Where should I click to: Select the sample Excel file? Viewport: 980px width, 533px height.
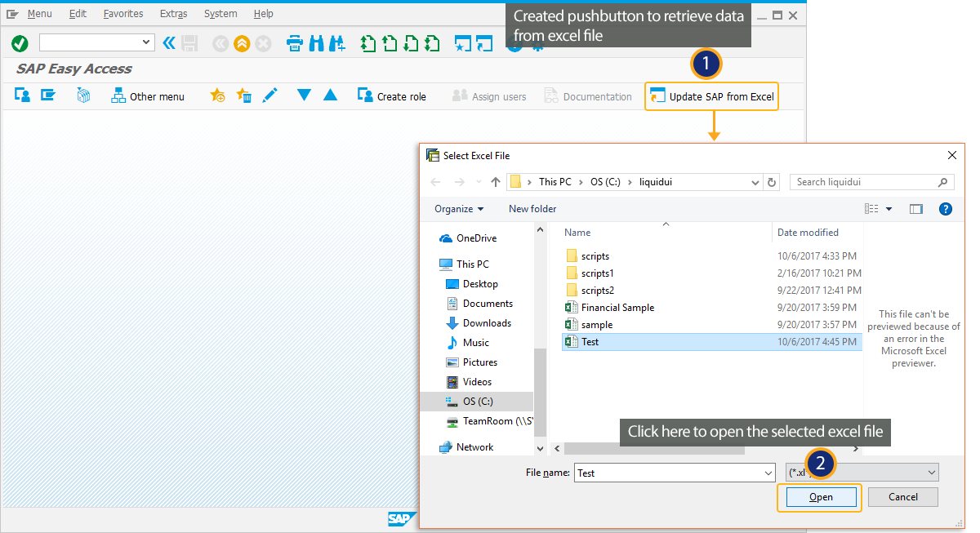[x=597, y=325]
